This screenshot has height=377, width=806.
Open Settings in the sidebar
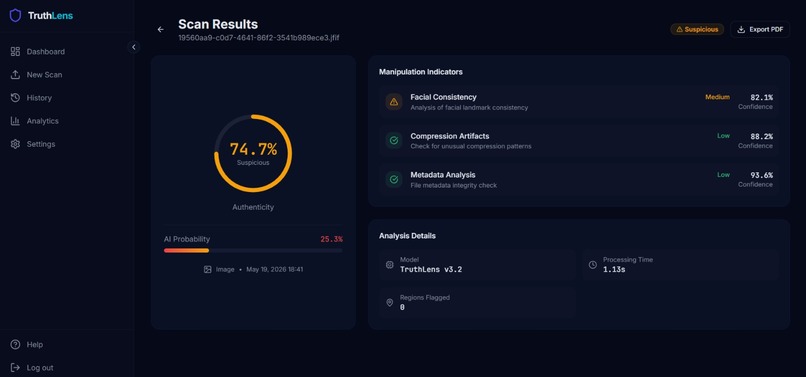pos(67,144)
